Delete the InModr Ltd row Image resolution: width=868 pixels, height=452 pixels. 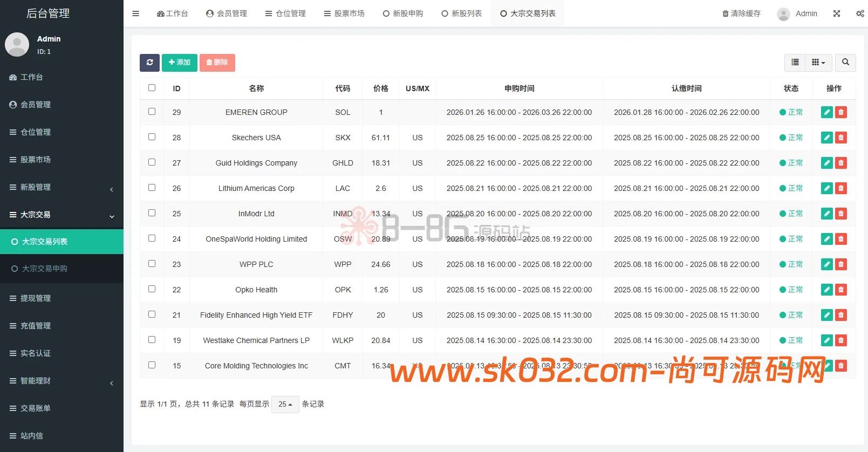(841, 214)
